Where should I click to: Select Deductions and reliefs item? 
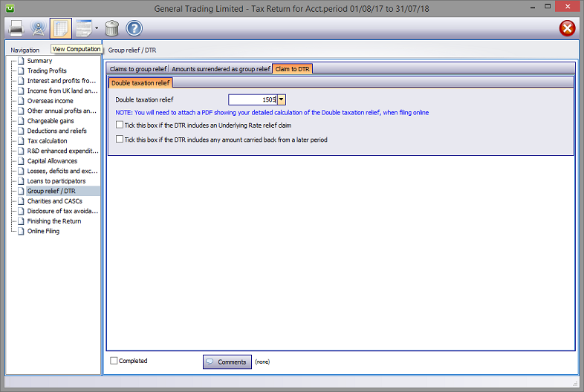coord(56,131)
